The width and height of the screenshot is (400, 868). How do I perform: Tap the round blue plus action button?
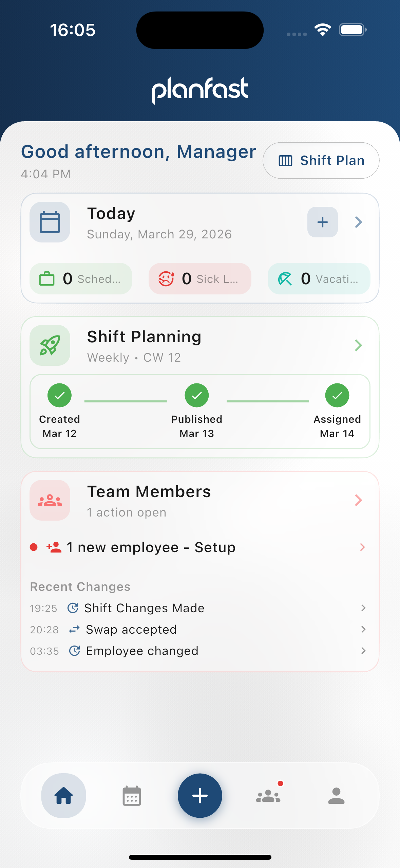(200, 796)
